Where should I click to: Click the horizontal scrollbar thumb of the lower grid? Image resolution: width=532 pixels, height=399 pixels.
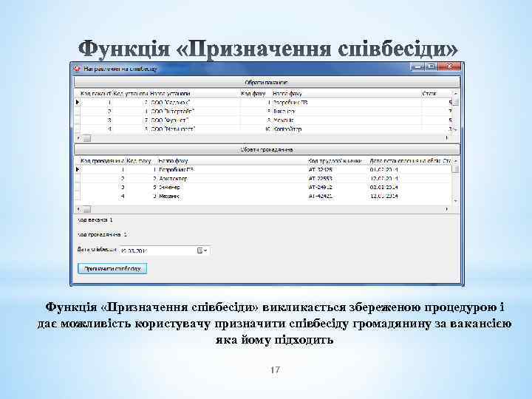coord(87,209)
